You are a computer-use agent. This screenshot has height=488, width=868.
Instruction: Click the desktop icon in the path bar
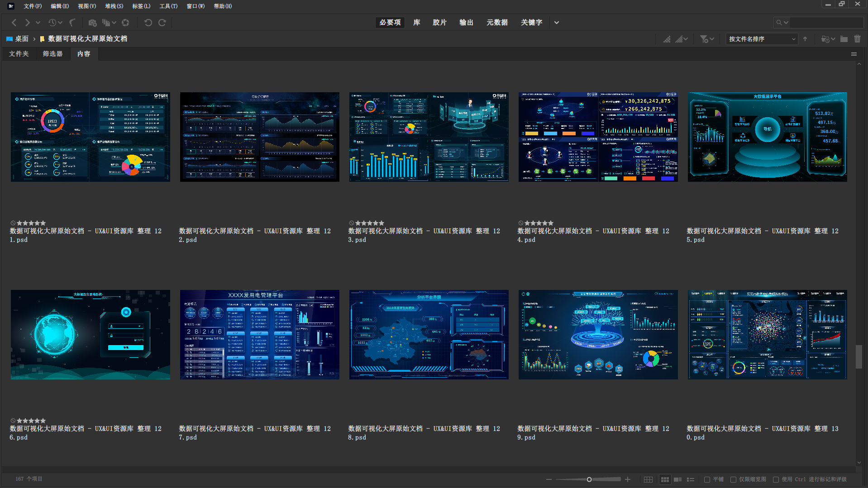pyautogui.click(x=9, y=39)
